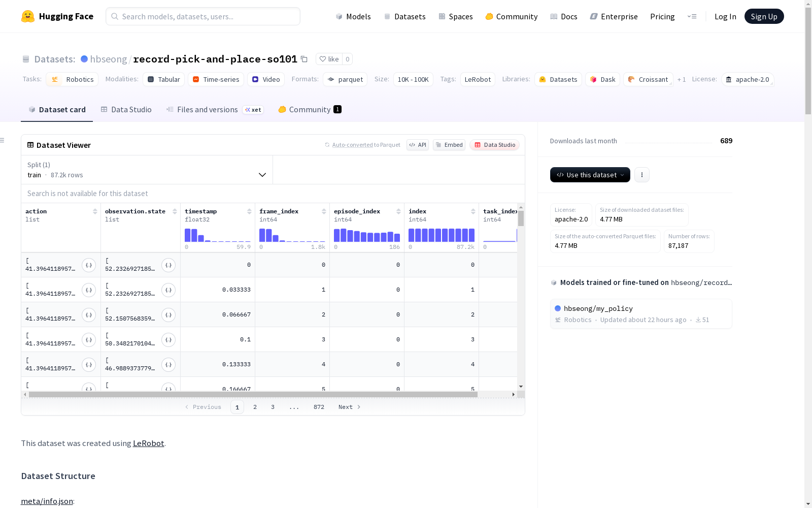Open Data Studio from the viewer header
The image size is (812, 508).
click(495, 145)
